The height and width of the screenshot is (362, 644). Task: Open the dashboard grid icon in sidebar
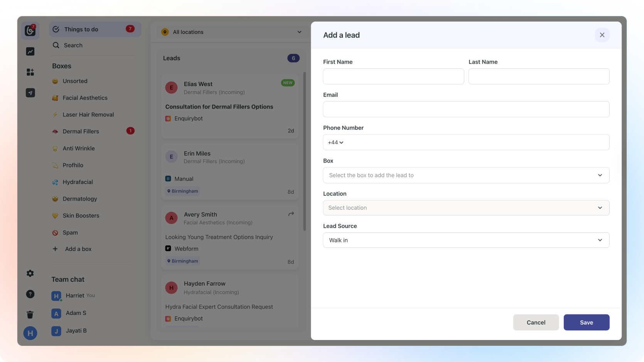[30, 72]
